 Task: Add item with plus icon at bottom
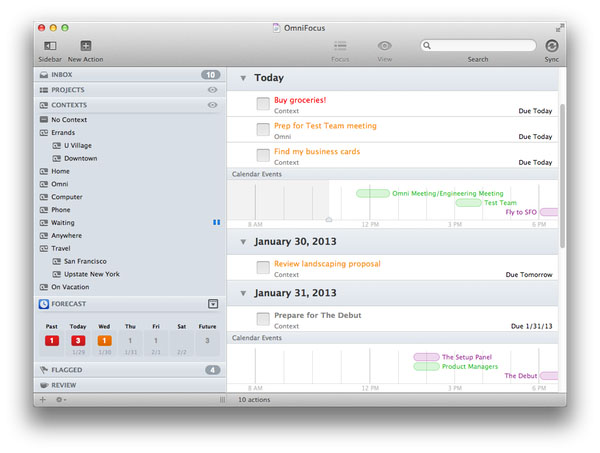pyautogui.click(x=43, y=399)
